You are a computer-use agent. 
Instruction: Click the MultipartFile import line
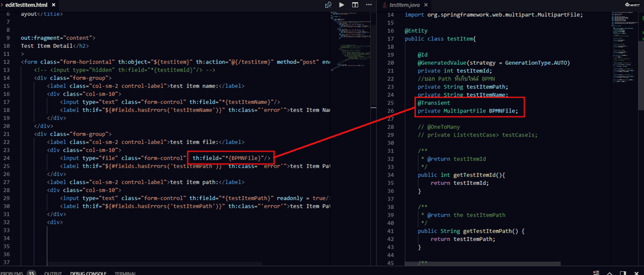click(494, 15)
